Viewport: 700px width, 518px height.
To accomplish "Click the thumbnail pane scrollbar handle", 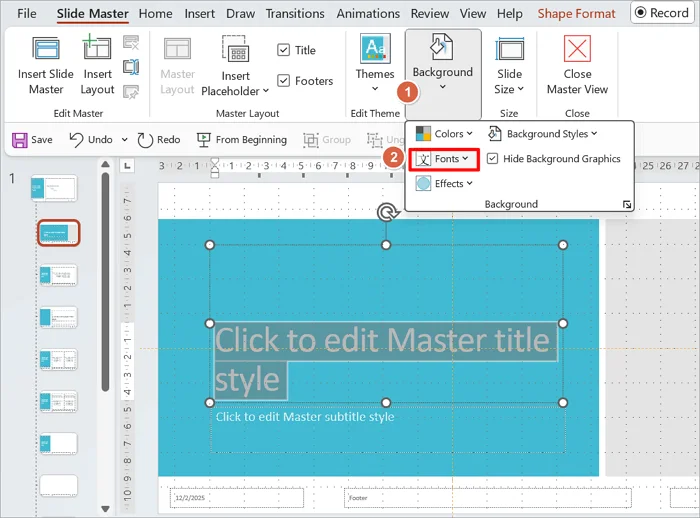I will click(105, 282).
